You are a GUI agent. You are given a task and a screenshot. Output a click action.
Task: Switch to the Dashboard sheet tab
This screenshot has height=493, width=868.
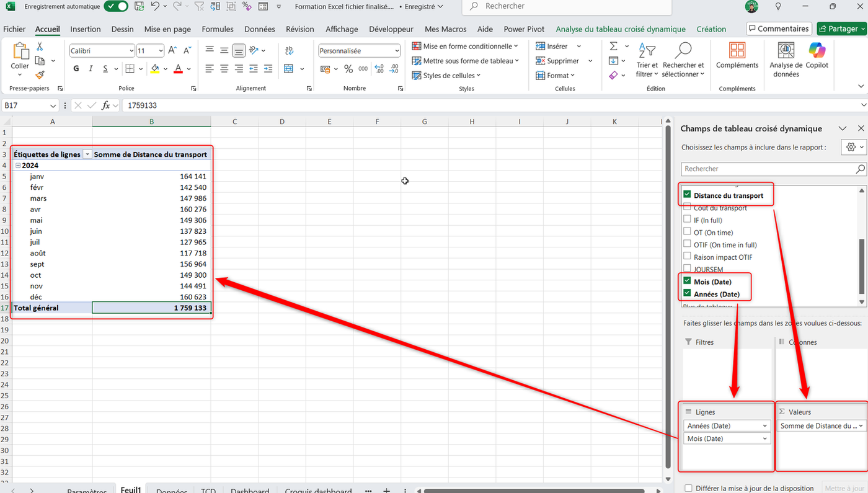pyautogui.click(x=250, y=491)
